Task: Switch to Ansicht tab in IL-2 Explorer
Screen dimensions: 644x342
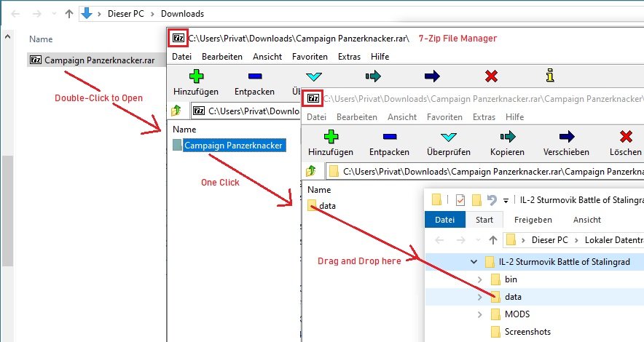Action: (x=587, y=220)
